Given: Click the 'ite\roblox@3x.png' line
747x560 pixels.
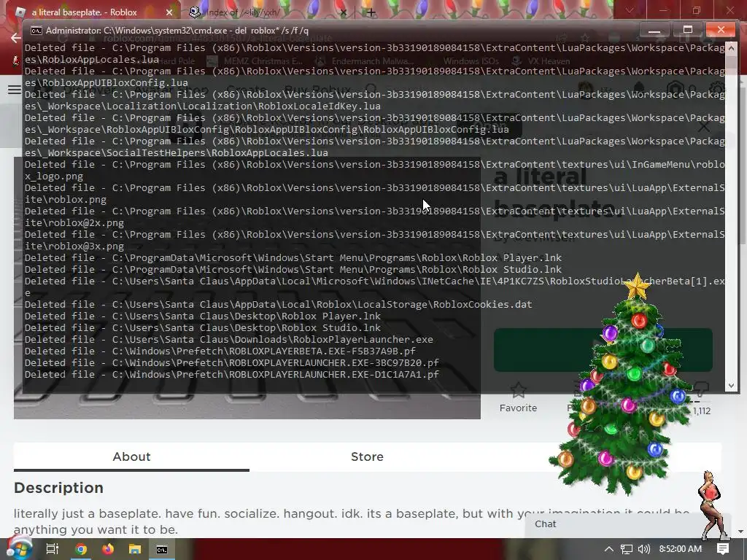Looking at the screenshot, I should [74, 246].
